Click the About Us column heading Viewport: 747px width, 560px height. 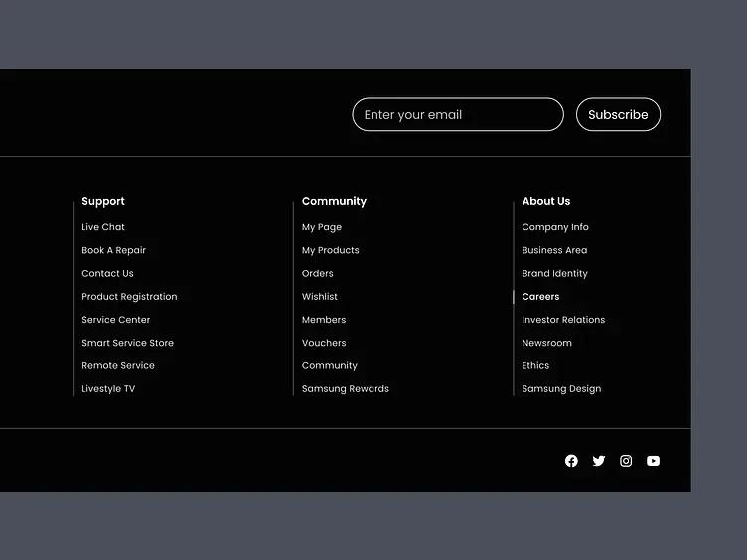[x=546, y=201]
